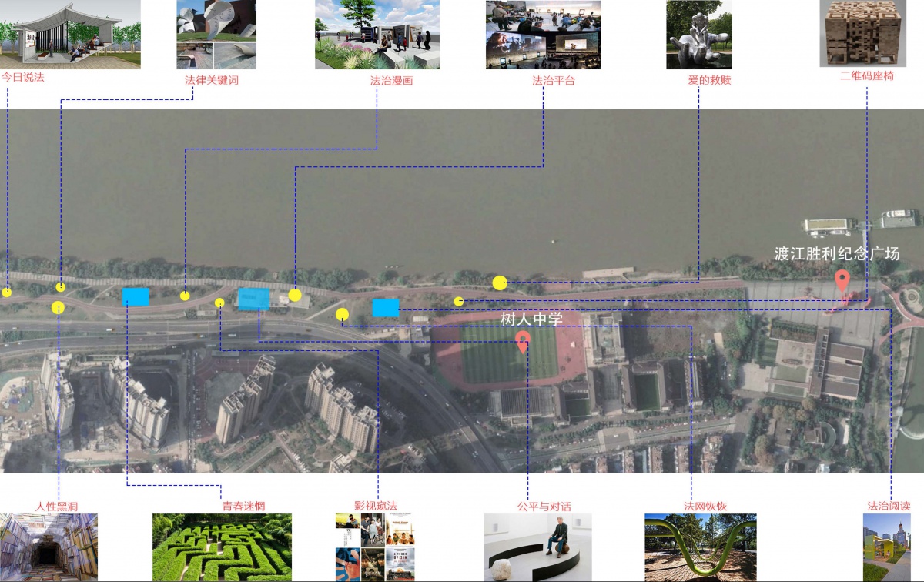Click the 法治平台 label
This screenshot has width=924, height=582.
tap(554, 80)
